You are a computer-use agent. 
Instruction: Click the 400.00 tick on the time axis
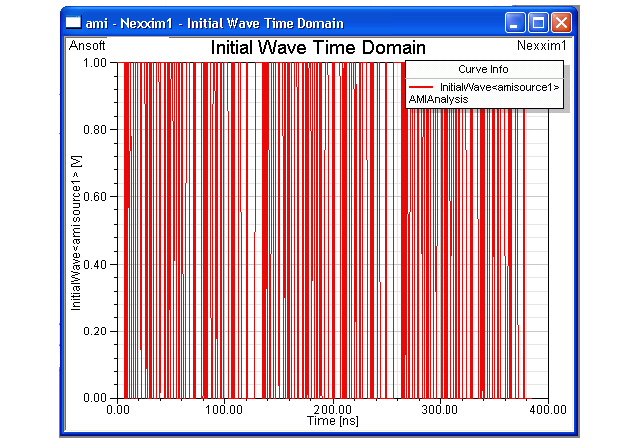546,409
